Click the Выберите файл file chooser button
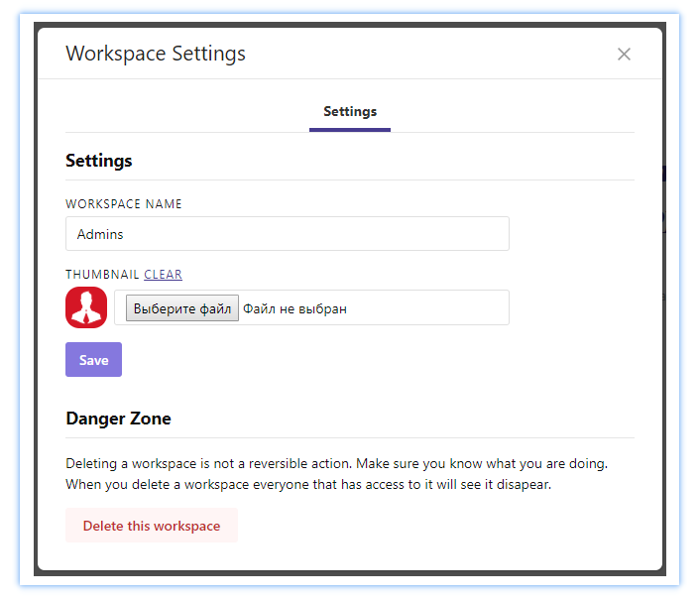The width and height of the screenshot is (700, 601). [x=182, y=308]
